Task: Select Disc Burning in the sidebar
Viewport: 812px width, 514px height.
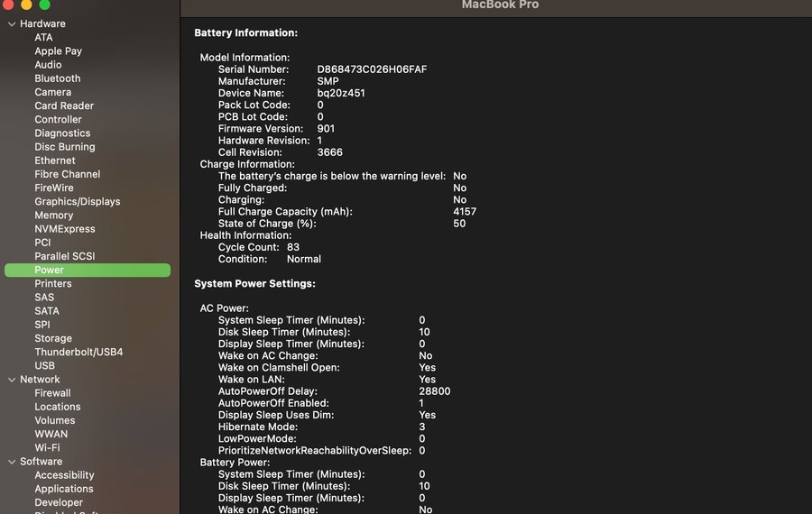Action: (x=65, y=146)
